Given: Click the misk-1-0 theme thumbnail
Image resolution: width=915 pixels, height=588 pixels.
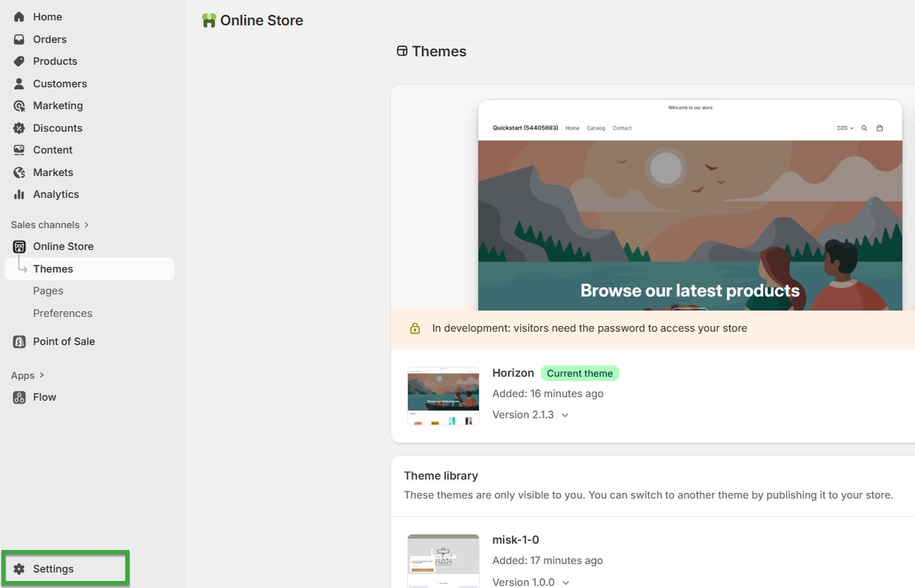Looking at the screenshot, I should click(443, 560).
